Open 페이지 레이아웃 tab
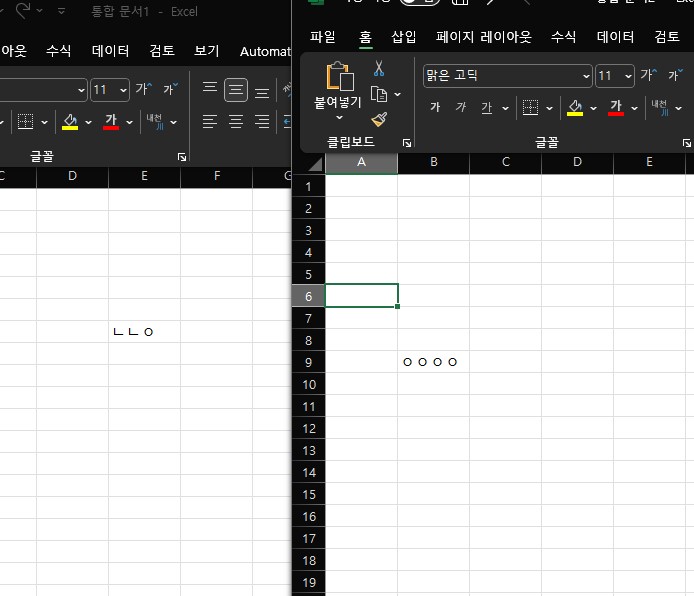Image resolution: width=694 pixels, height=596 pixels. (484, 37)
